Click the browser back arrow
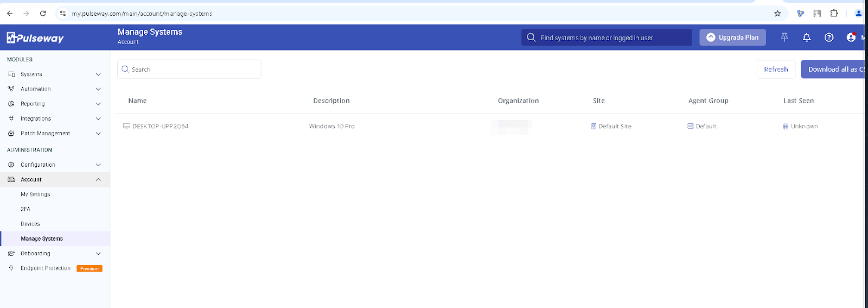868x308 pixels. point(10,13)
